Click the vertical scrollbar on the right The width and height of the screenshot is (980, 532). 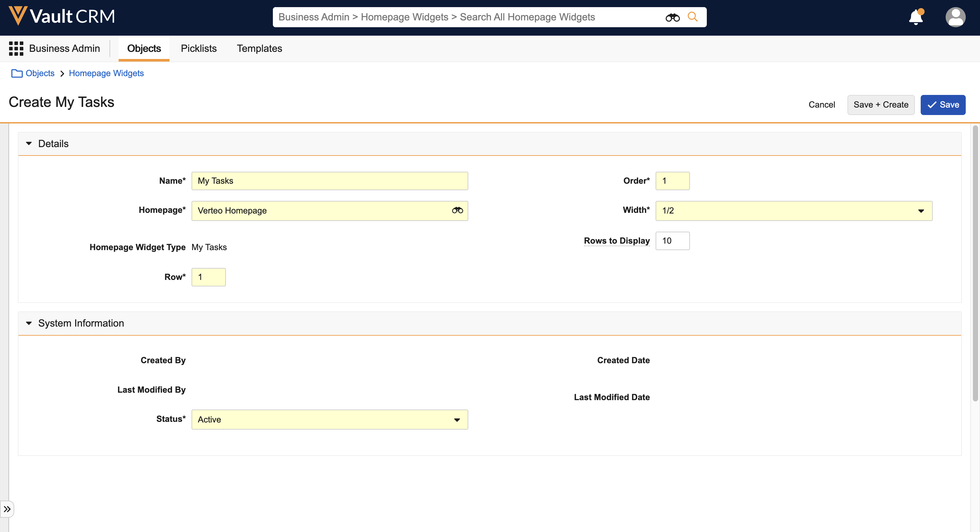coord(975,262)
